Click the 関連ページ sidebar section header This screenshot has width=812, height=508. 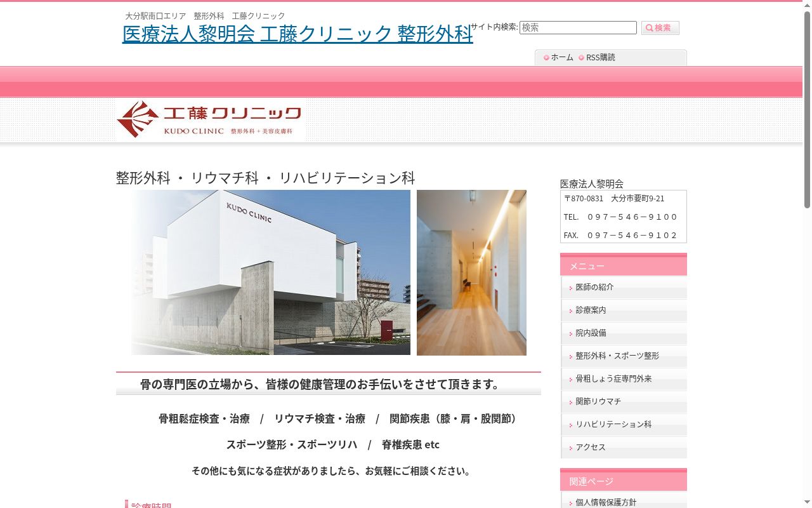[x=624, y=480]
